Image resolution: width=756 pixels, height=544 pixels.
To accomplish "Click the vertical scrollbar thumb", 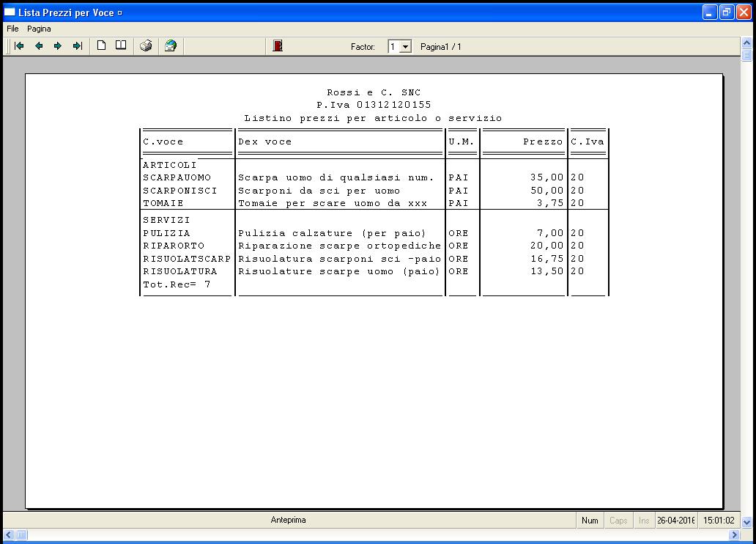I will 746,55.
